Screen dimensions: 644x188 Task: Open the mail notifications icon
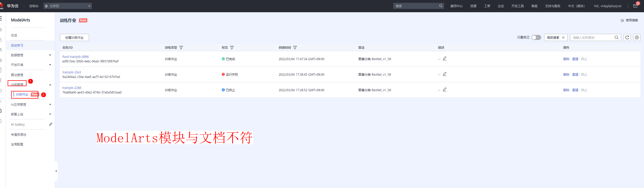coord(635,6)
